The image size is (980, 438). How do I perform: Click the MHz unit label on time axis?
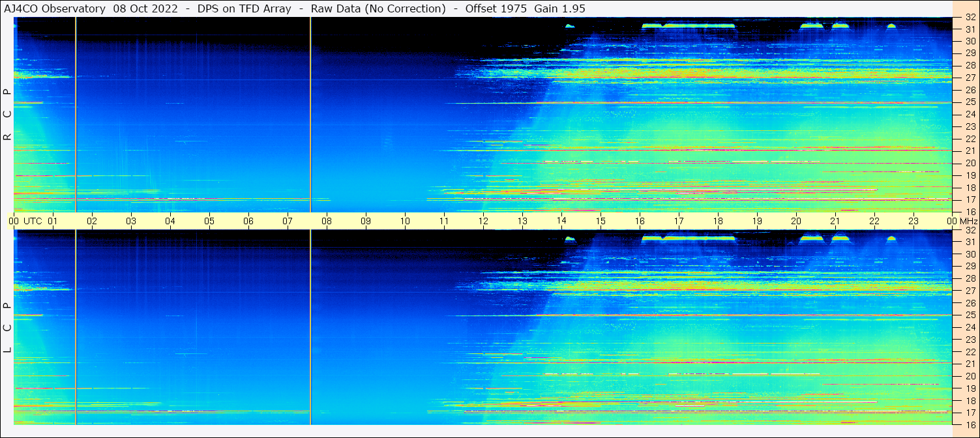click(968, 221)
